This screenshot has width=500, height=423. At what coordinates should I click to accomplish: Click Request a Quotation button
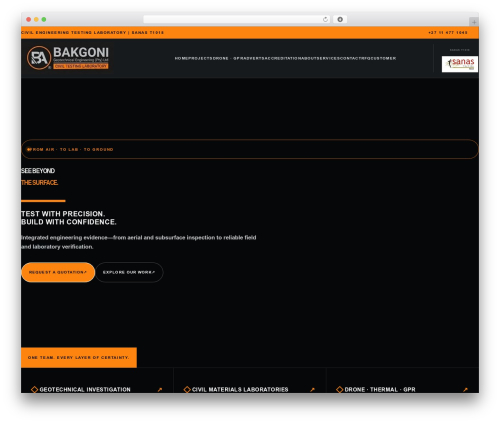point(58,272)
